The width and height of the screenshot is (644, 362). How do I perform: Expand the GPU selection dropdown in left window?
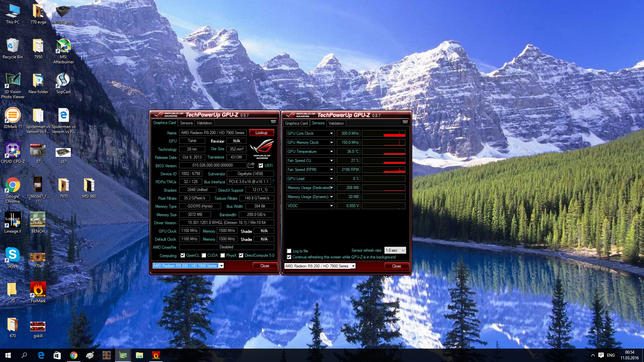(x=221, y=266)
